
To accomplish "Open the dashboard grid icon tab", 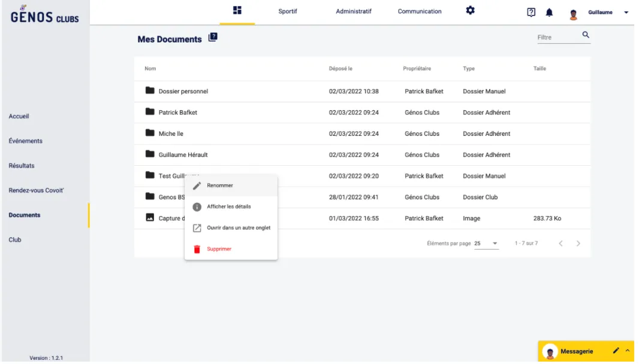I will click(x=237, y=11).
